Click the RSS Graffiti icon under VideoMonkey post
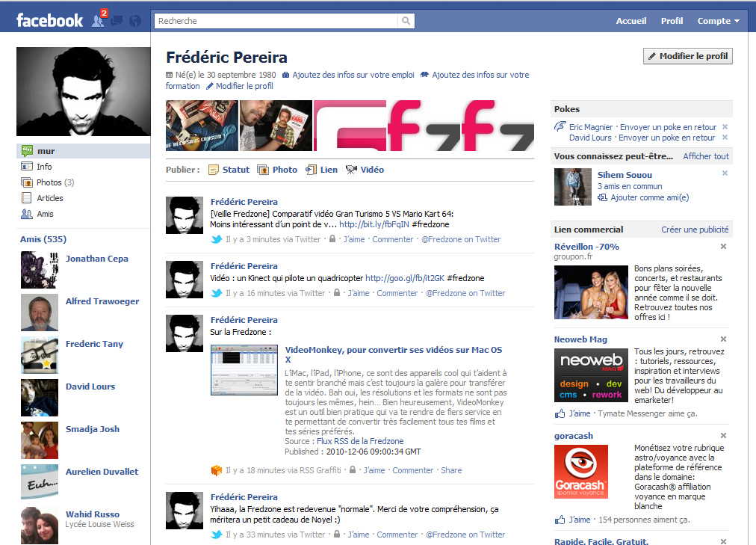This screenshot has height=545, width=756. coord(217,469)
